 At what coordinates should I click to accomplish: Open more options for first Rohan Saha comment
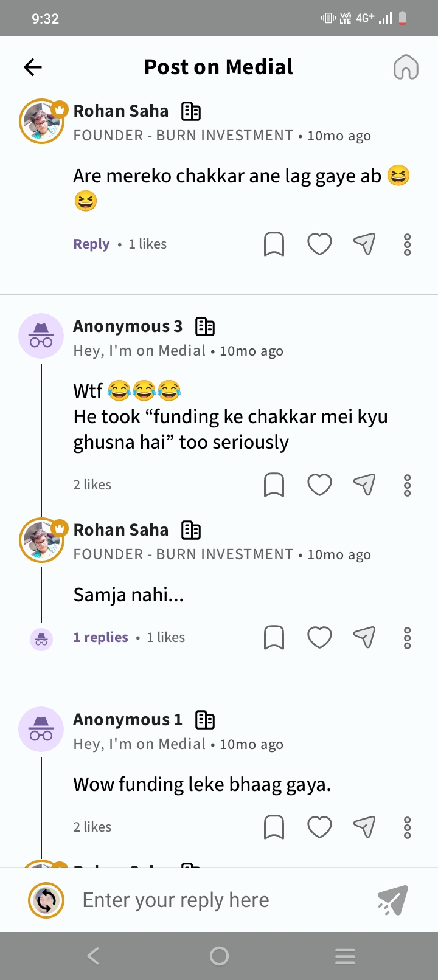pyautogui.click(x=407, y=244)
